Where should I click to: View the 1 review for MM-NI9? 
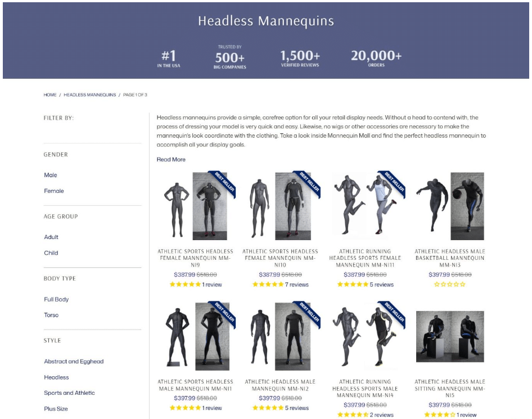212,285
